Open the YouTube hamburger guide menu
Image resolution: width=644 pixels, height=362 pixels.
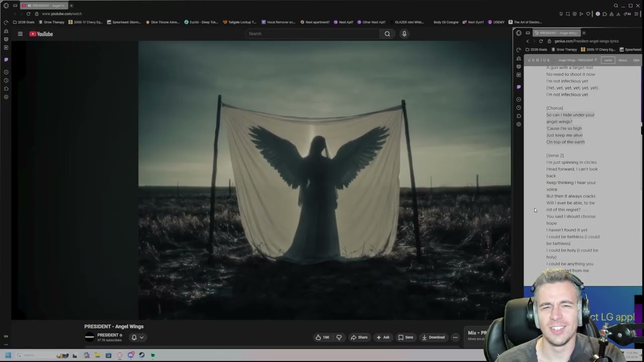tap(20, 34)
